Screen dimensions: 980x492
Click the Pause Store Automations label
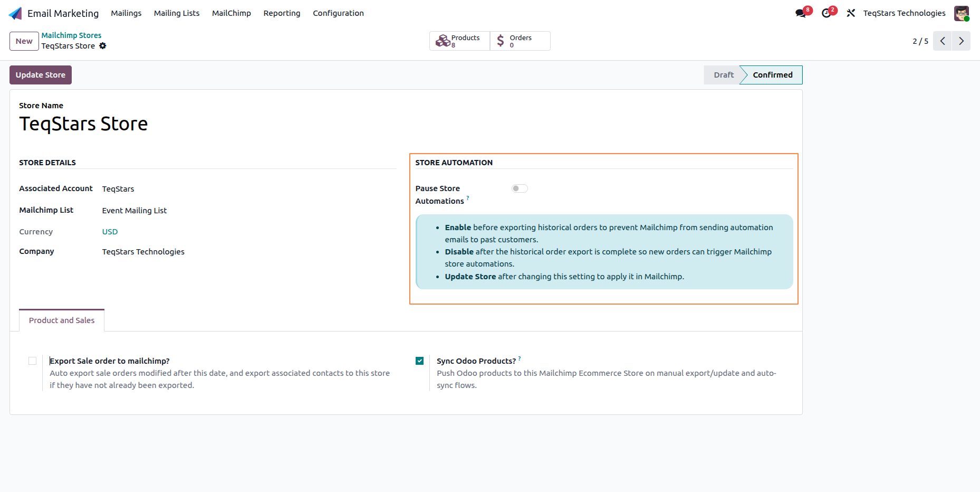(x=439, y=195)
